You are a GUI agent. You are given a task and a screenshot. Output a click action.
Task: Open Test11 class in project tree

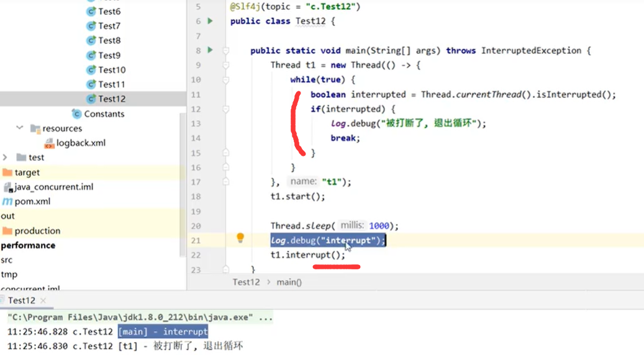click(x=111, y=84)
